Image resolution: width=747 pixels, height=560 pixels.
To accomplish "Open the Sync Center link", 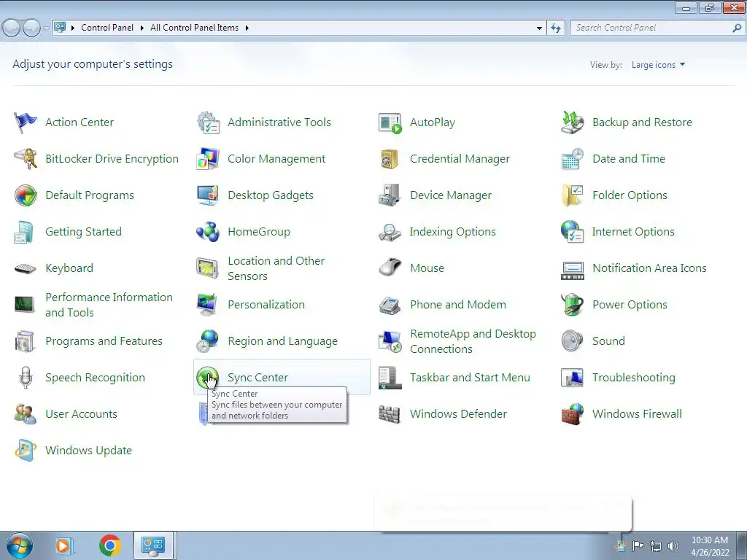I will 258,378.
